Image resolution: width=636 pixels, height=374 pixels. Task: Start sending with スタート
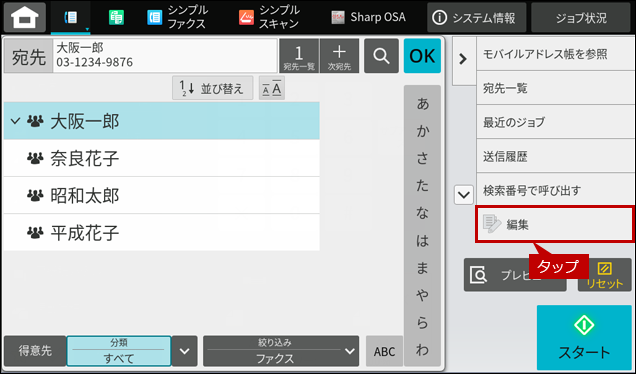(x=584, y=337)
